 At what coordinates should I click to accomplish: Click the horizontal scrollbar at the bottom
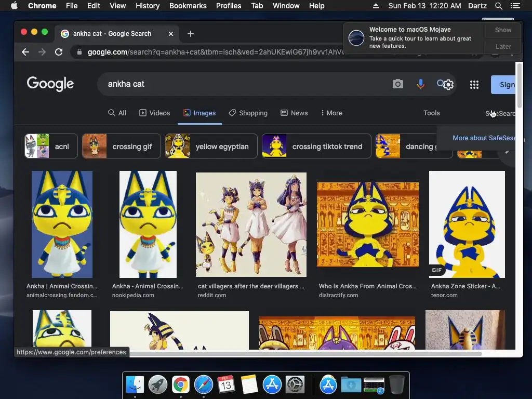tap(304, 354)
